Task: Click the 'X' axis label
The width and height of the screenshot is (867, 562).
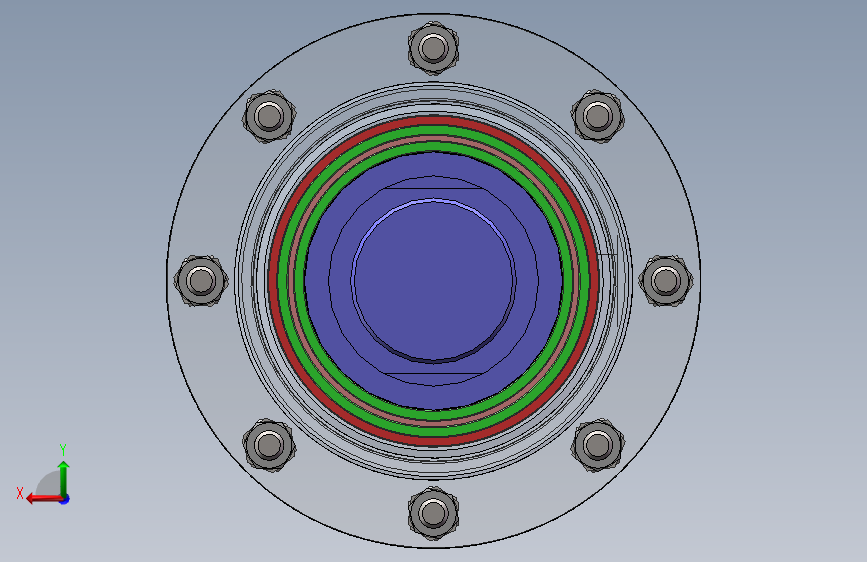Action: 20,493
